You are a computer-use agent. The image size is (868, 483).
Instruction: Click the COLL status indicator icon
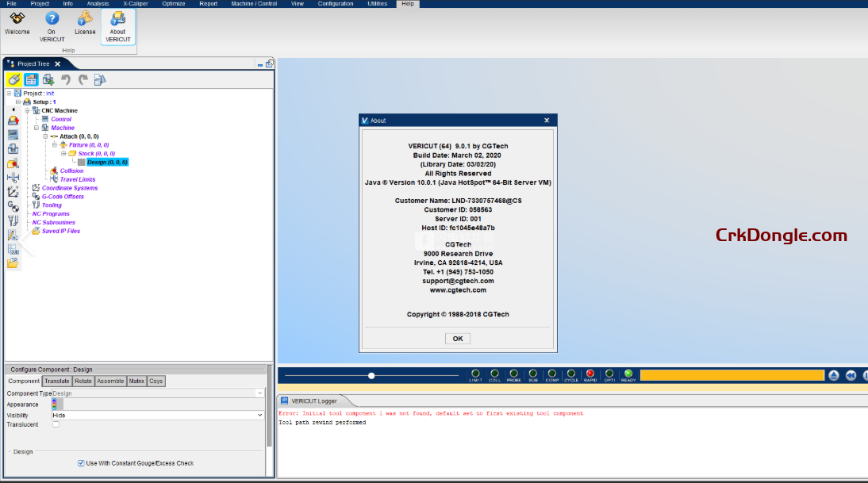pyautogui.click(x=494, y=374)
